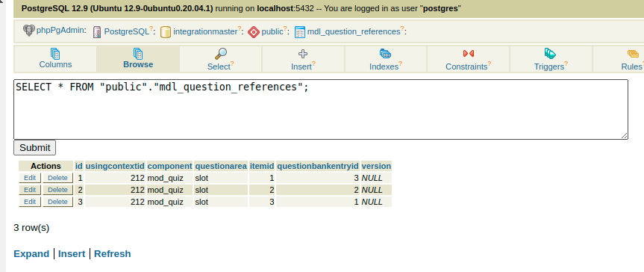Click inside the SQL query text area
Screen dimensions: 644x272
(321, 109)
